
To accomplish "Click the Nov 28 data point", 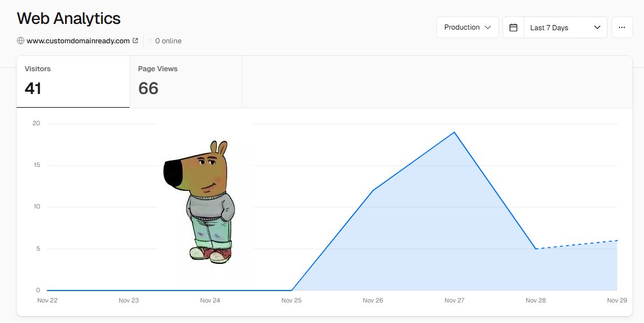I will (536, 249).
